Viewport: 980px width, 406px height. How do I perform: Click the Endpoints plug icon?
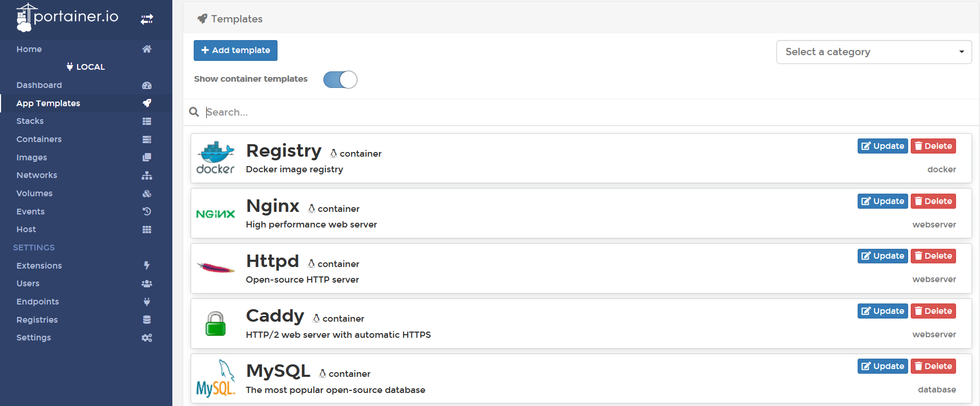147,302
